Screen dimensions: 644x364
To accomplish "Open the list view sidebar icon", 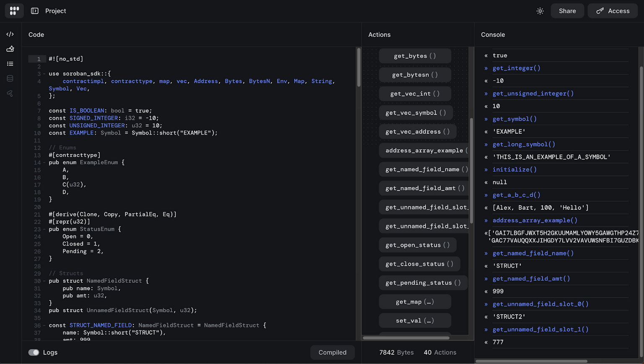I will (10, 64).
